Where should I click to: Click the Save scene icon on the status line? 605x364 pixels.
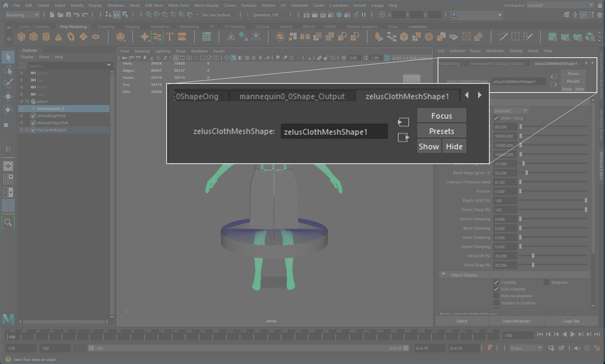coord(68,15)
